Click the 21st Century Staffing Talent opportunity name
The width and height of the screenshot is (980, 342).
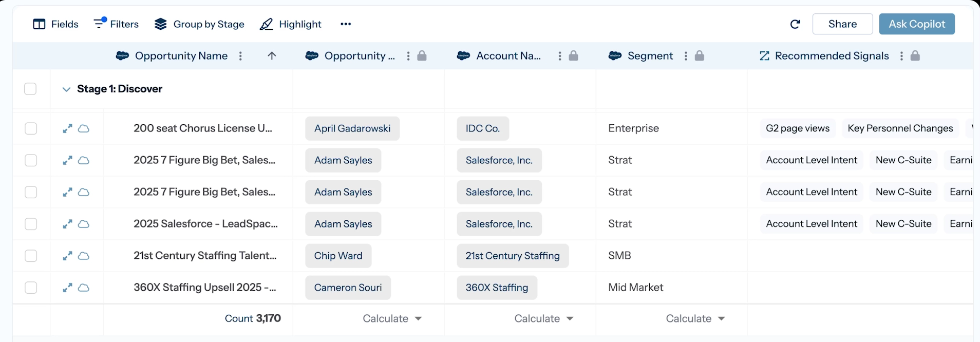(205, 256)
